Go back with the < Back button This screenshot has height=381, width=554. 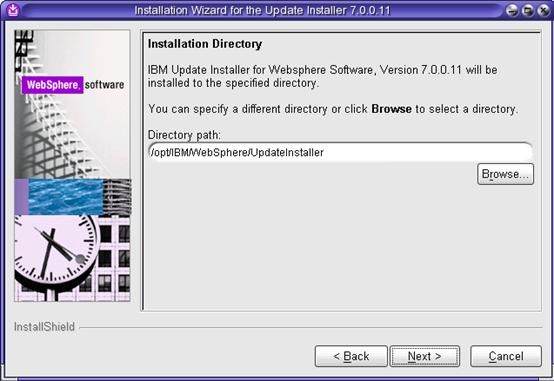351,356
